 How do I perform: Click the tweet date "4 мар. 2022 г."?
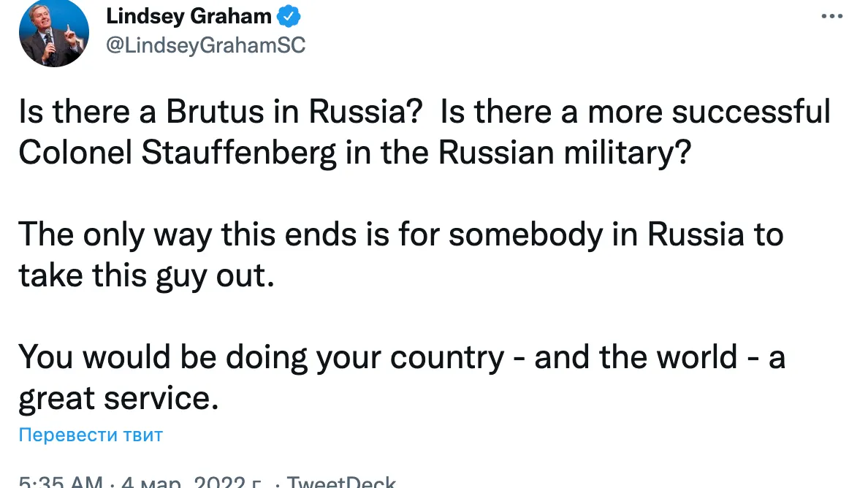[x=193, y=482]
